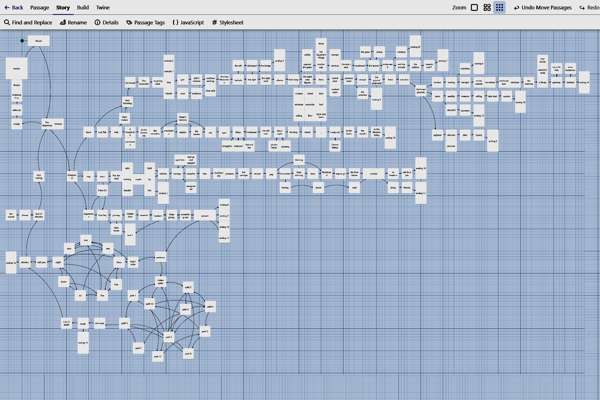Open Find and Replace search

[30, 21]
